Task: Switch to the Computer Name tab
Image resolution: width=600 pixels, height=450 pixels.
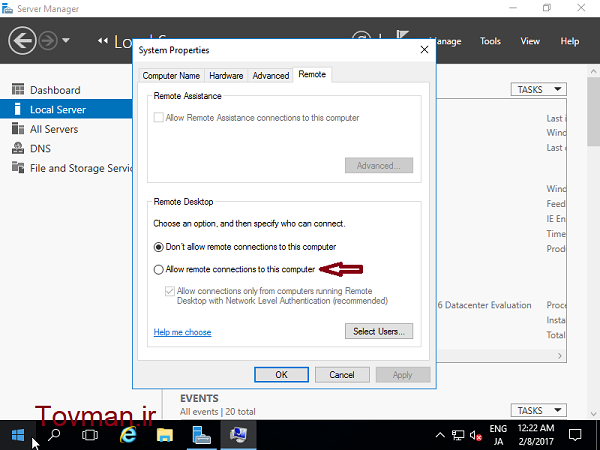Action: 171,76
